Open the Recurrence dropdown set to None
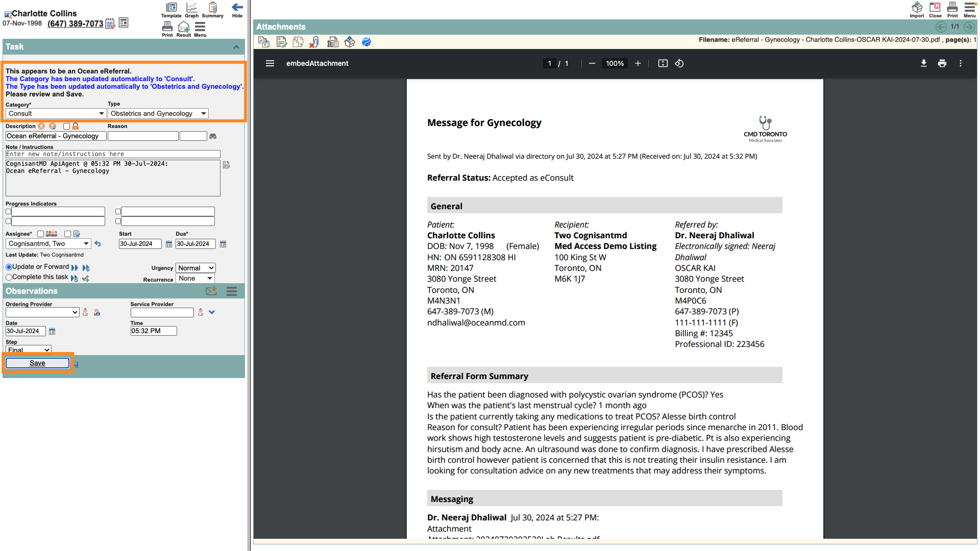This screenshot has width=980, height=551. 195,278
